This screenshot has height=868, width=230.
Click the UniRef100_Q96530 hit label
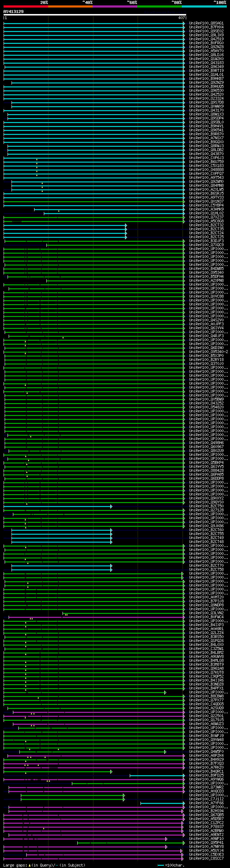point(206,91)
